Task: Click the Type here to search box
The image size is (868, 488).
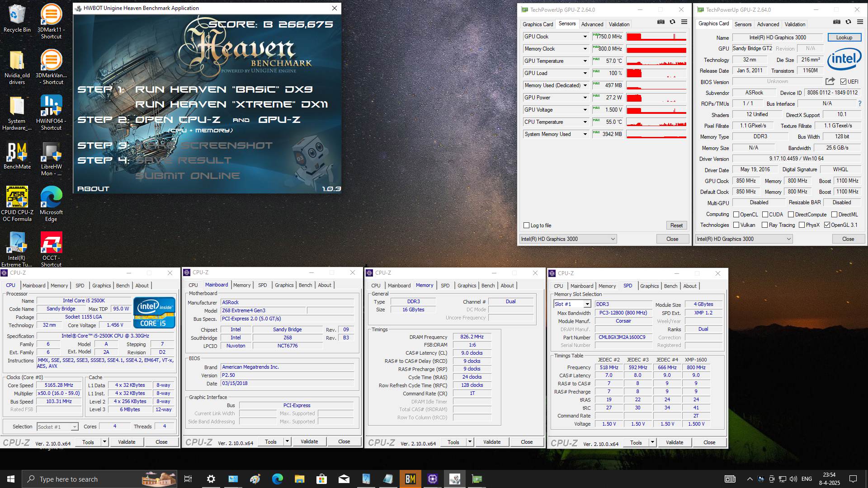Action: [x=100, y=479]
